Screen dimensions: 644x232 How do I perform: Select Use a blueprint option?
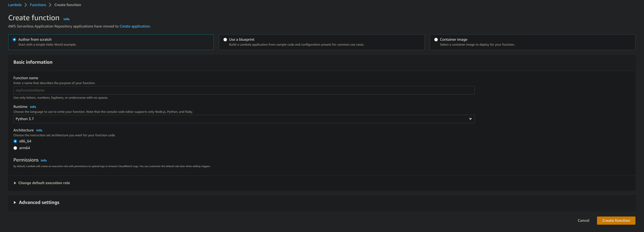(225, 40)
